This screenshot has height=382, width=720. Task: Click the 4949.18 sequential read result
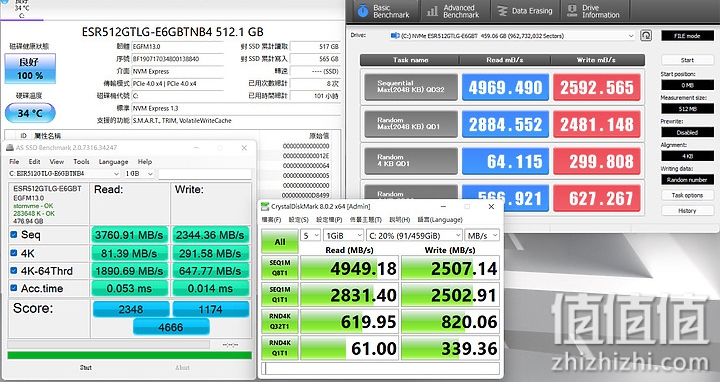coord(349,268)
